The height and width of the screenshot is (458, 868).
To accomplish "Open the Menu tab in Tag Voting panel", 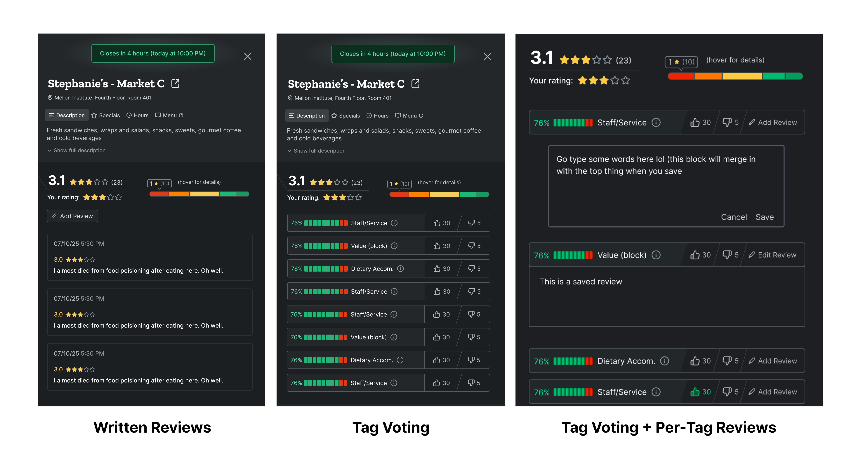I will tap(409, 116).
